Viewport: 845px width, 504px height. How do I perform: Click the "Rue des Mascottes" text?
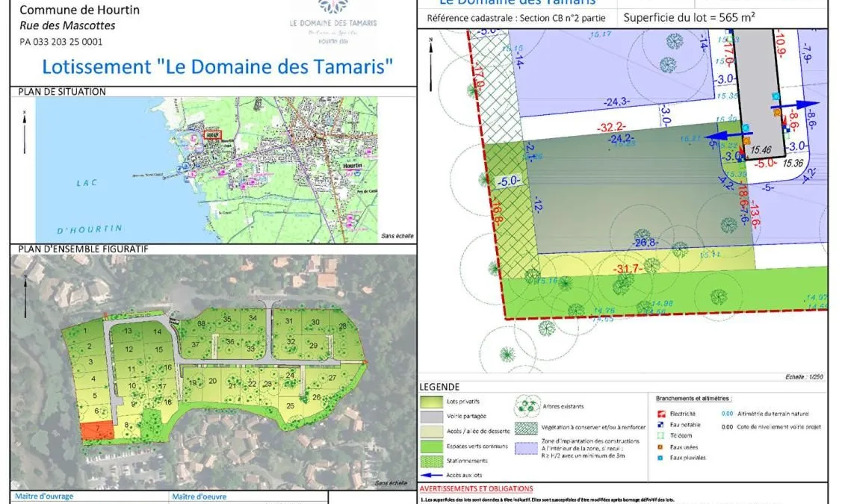click(67, 25)
